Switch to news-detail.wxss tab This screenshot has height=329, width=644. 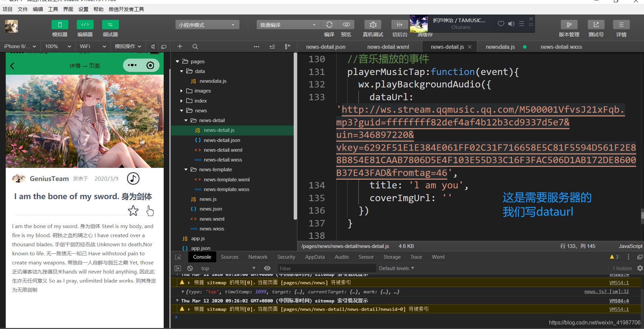[561, 47]
